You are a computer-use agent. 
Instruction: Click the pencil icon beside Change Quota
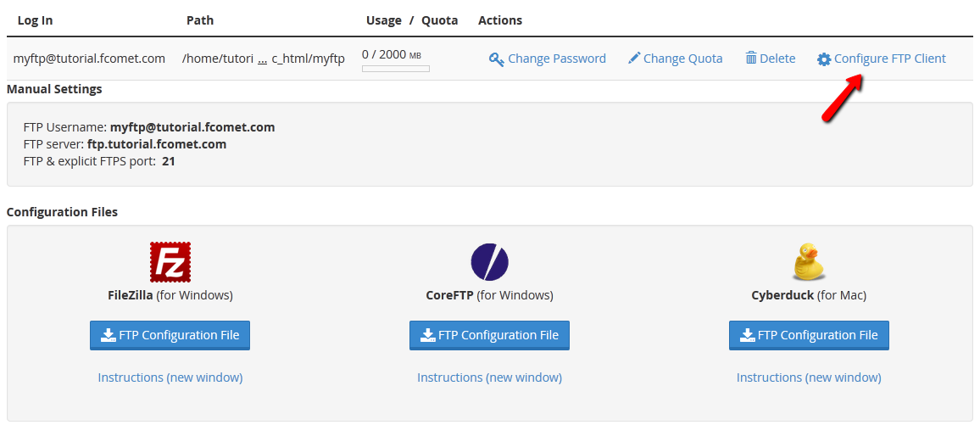pos(634,59)
